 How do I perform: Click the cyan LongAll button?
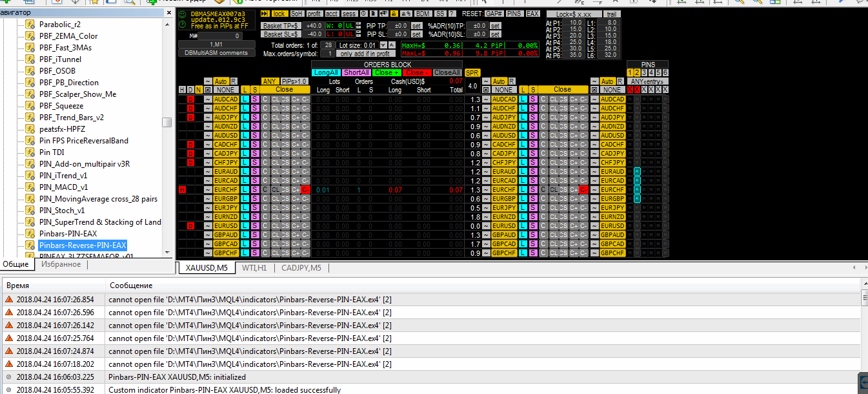click(325, 73)
